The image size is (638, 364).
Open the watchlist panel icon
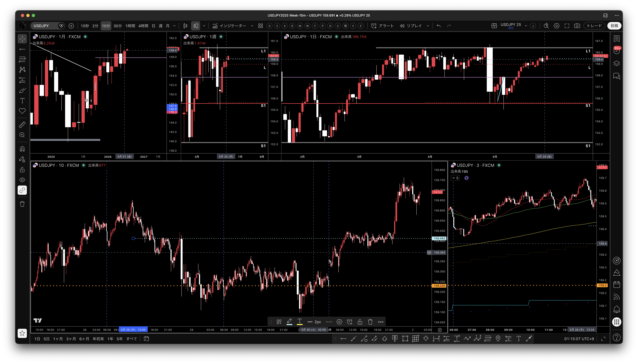point(616,39)
